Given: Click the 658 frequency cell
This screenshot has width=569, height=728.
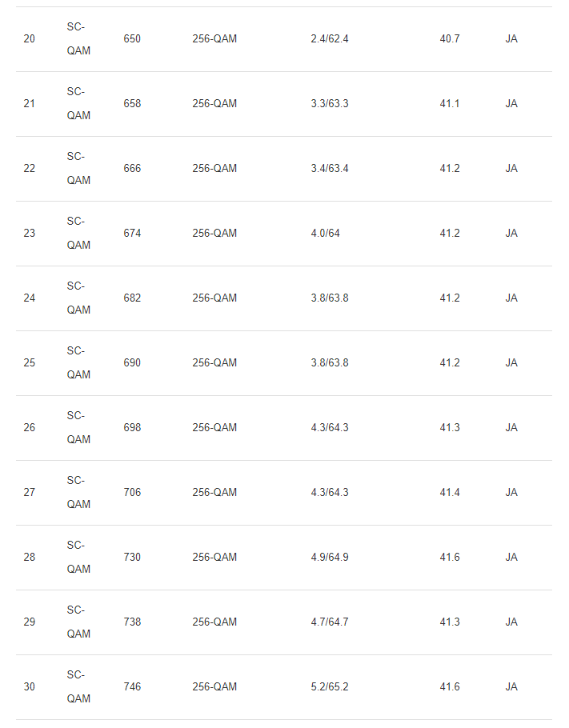Looking at the screenshot, I should [x=132, y=104].
